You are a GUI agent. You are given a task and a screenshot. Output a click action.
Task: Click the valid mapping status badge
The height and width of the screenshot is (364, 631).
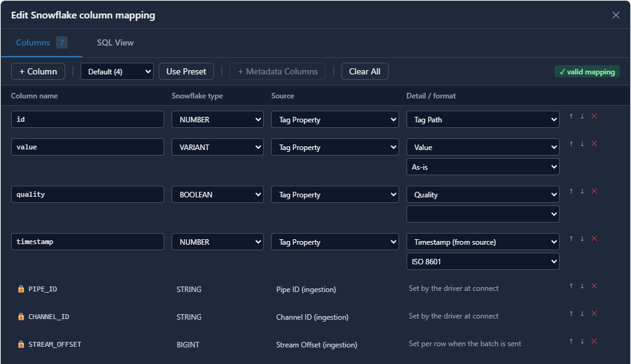587,71
